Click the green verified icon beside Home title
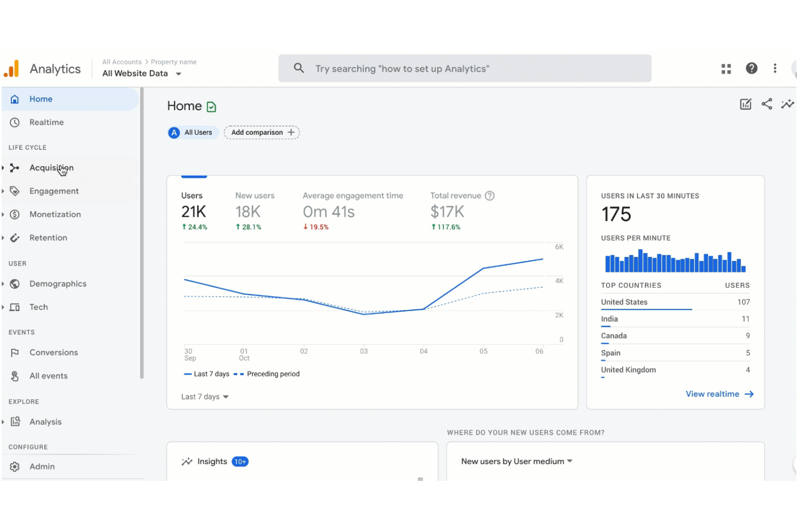 pos(211,107)
